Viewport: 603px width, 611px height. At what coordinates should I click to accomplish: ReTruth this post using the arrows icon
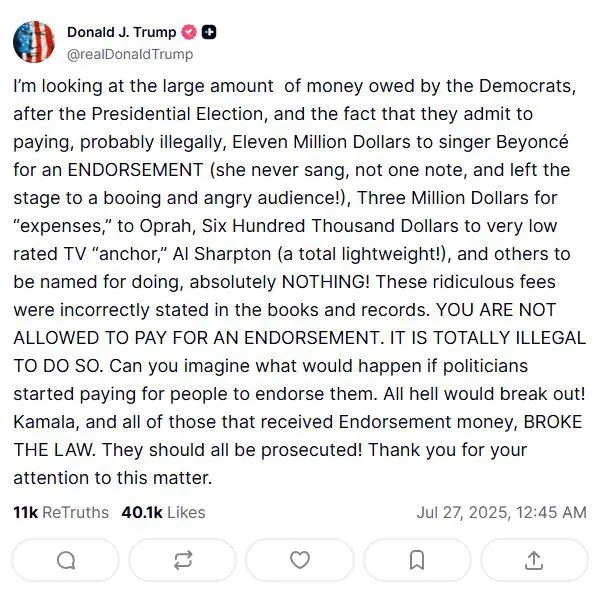tap(183, 560)
